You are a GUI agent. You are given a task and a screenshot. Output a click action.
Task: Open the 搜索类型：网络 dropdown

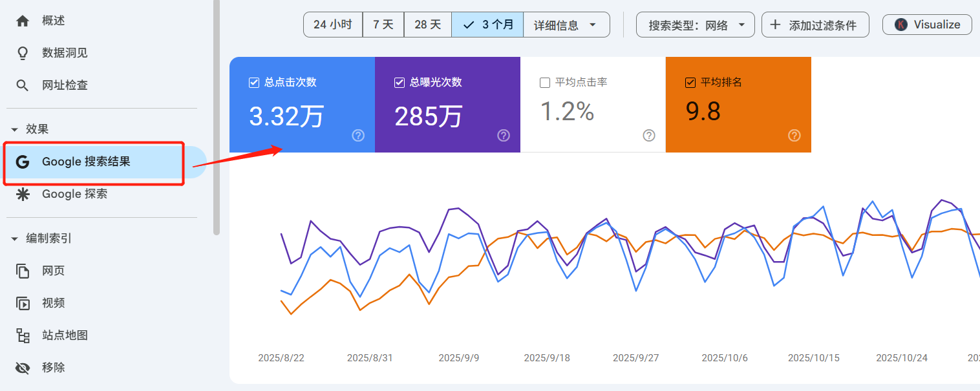(695, 24)
